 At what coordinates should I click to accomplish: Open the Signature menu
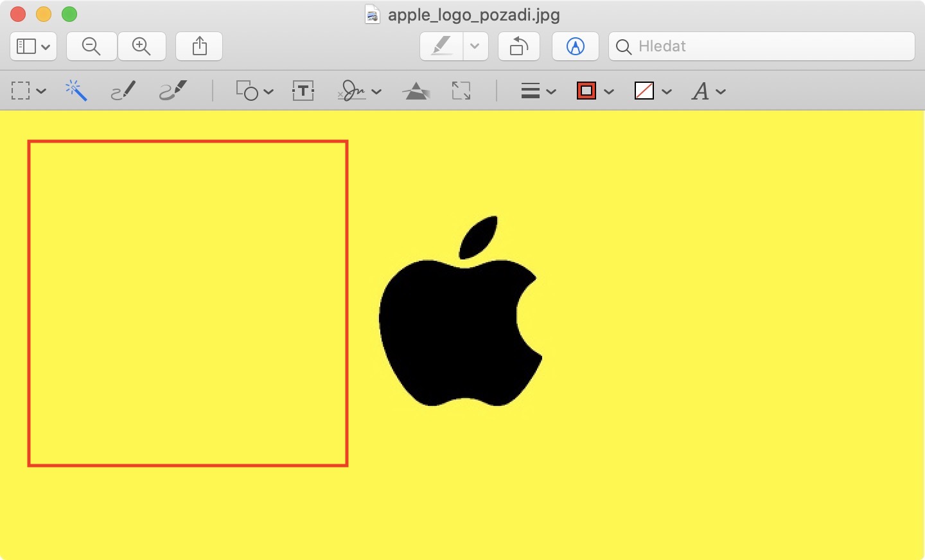point(360,91)
